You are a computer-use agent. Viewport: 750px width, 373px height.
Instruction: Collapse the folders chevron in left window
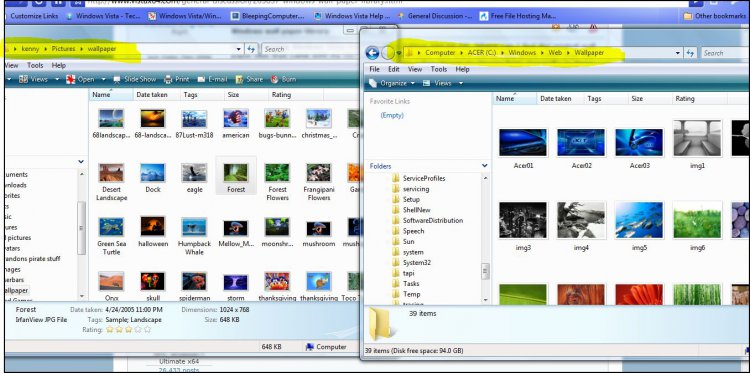tap(81, 162)
